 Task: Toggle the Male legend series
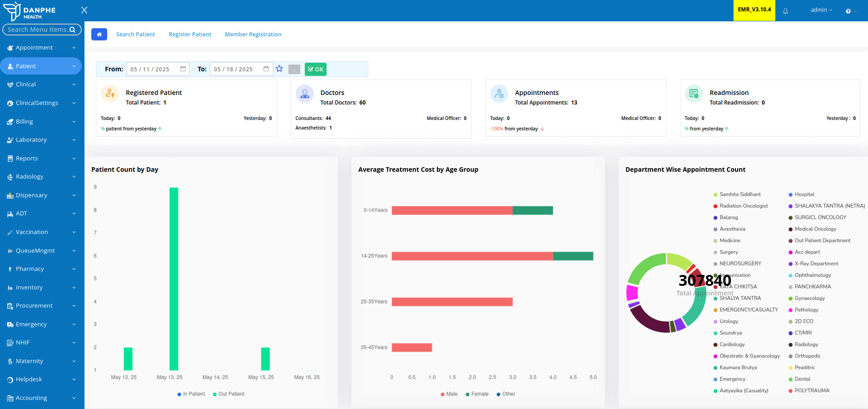pos(449,394)
